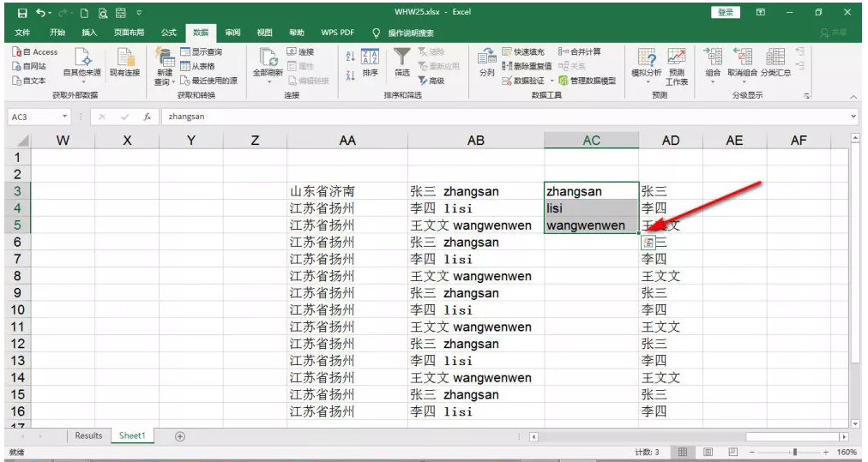
Task: Switch to Page Break Preview in status bar
Action: (x=732, y=452)
